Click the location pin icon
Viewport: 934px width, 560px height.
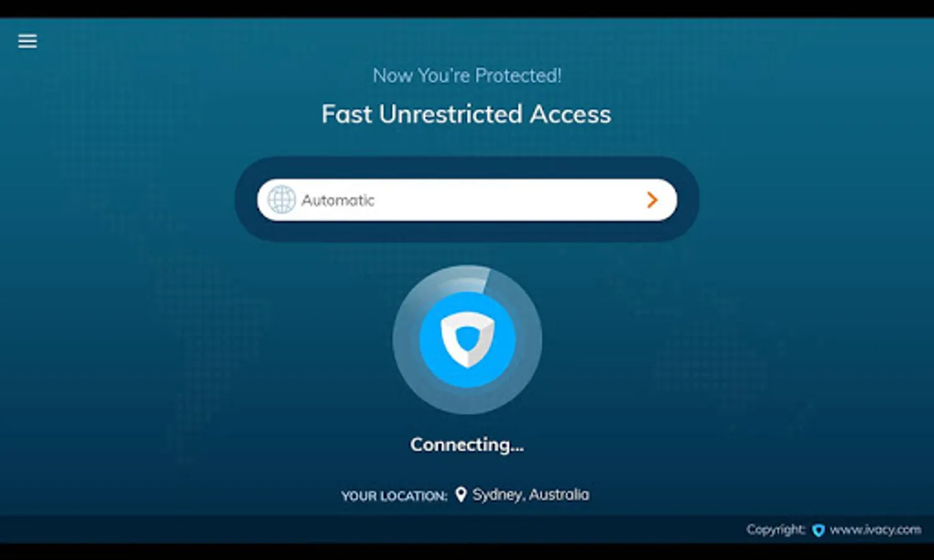tap(460, 495)
